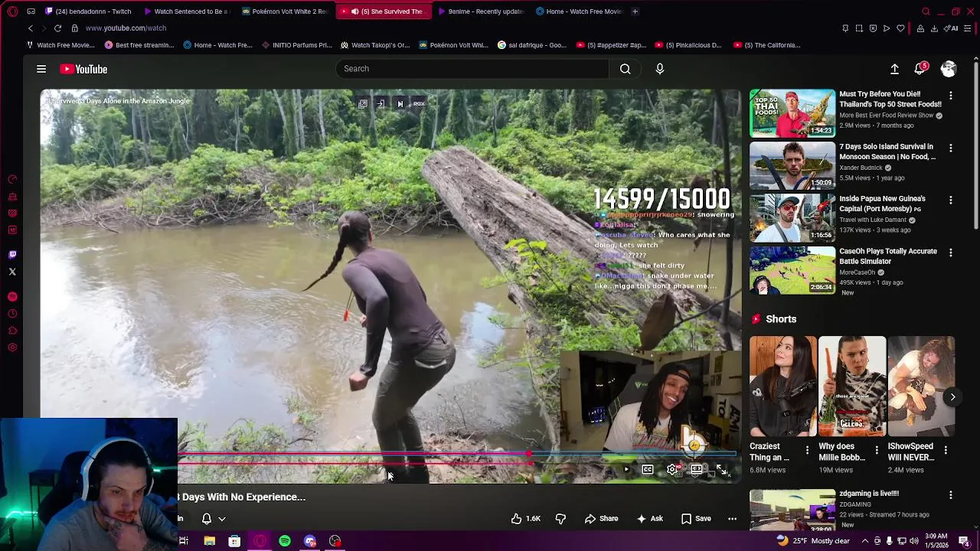Open X Twitter from the Opera sidebar

click(12, 272)
